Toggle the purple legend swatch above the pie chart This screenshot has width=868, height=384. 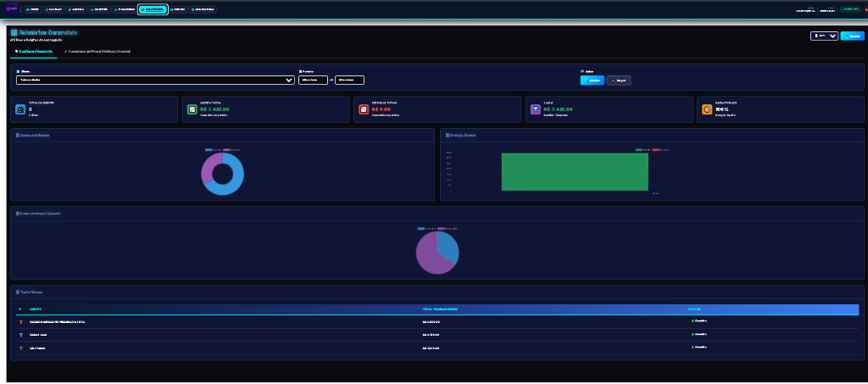441,229
